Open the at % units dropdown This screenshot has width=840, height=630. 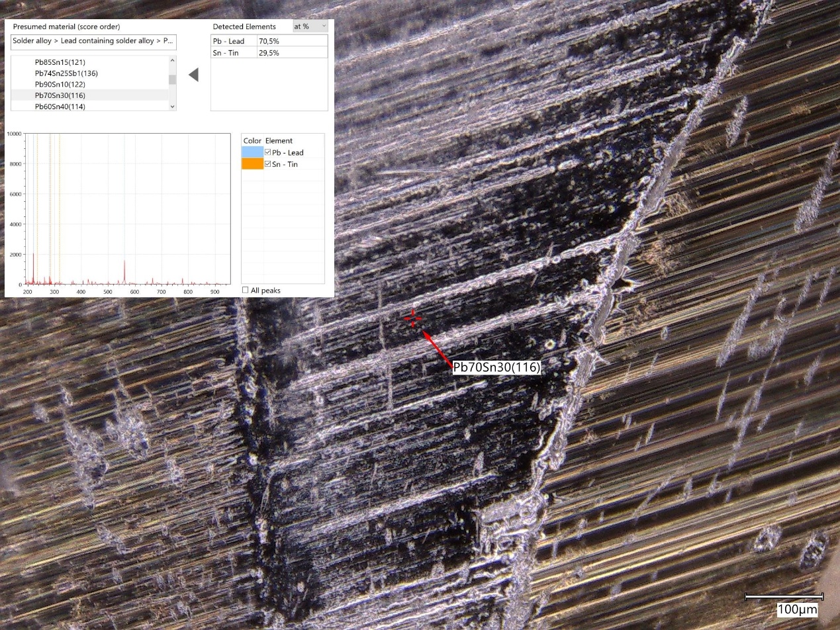point(308,26)
